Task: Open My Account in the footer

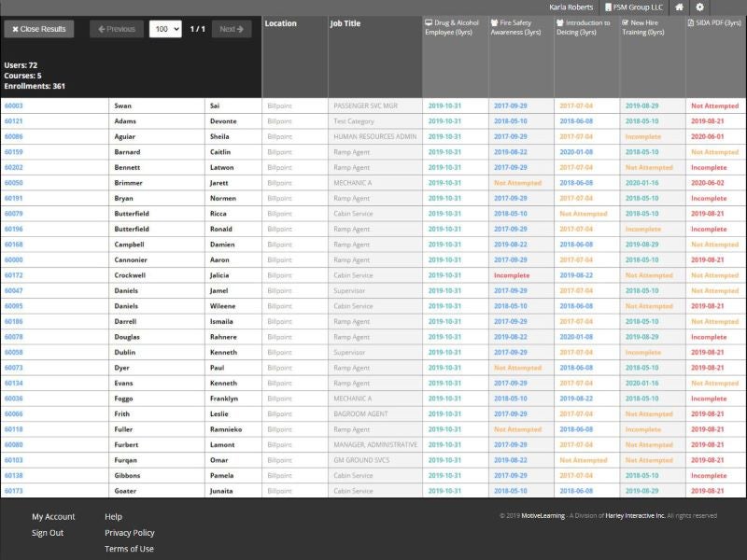Action: 53,517
